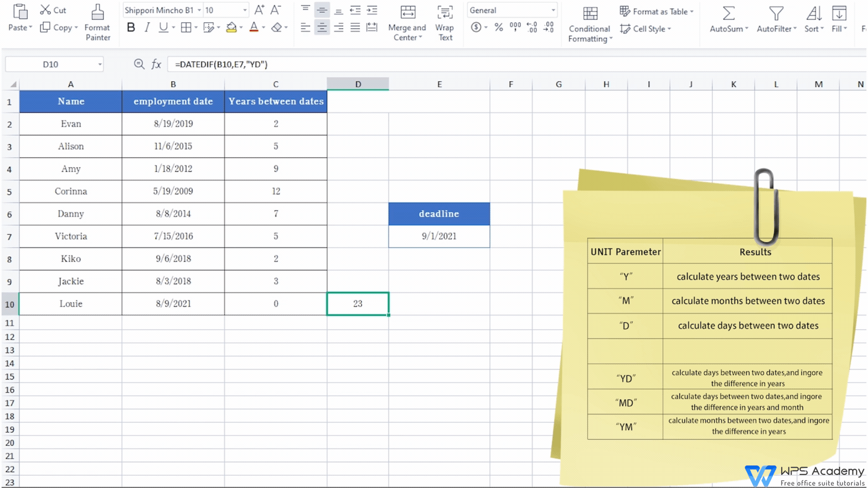
Task: Click the increase font size icon
Action: (x=259, y=10)
